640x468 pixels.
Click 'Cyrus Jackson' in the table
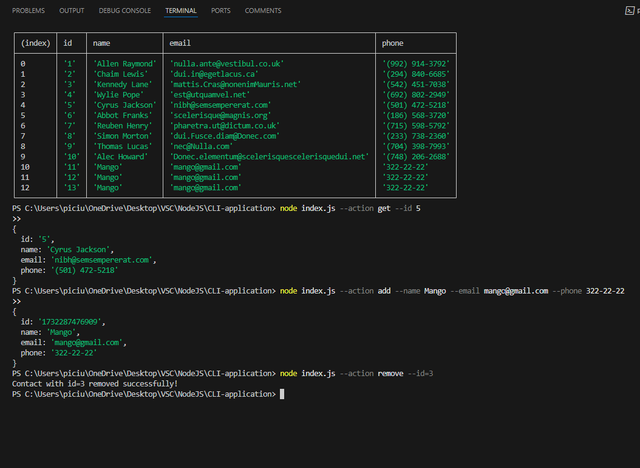coord(125,105)
